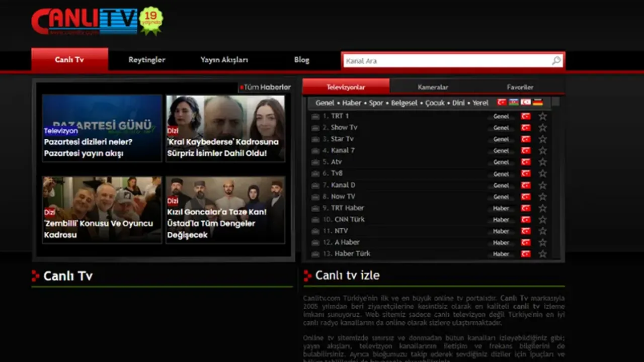
Task: Filter the channel list by Belgesel
Action: [404, 103]
